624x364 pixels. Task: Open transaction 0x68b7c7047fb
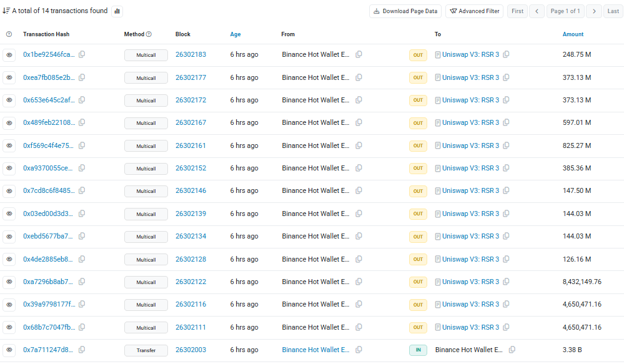[x=49, y=327]
